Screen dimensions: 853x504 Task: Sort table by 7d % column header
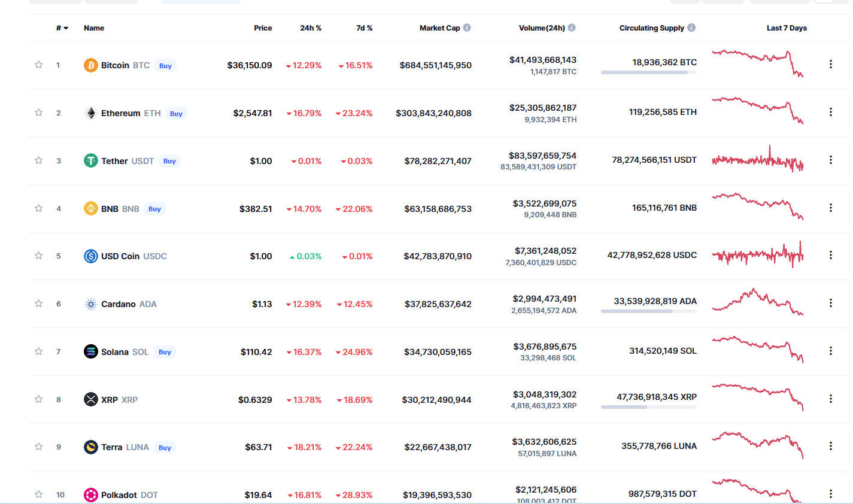(364, 28)
